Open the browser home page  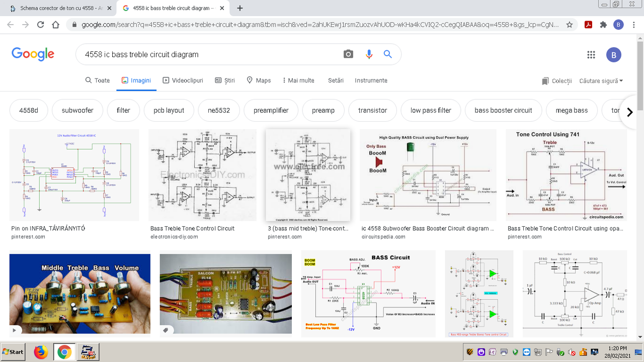[56, 24]
